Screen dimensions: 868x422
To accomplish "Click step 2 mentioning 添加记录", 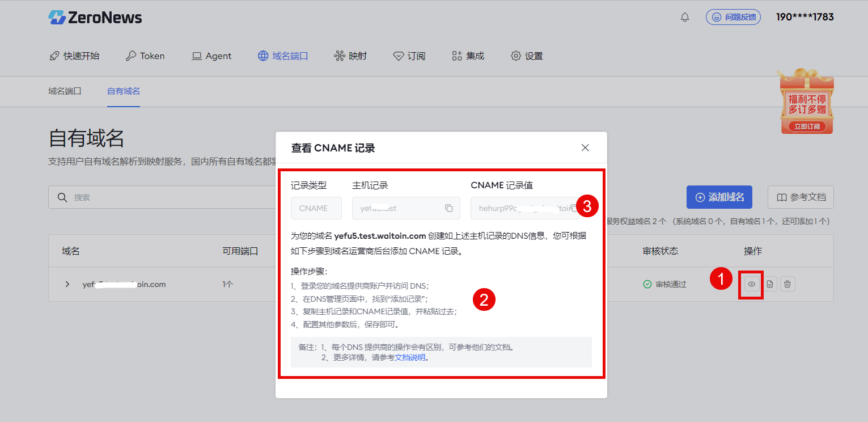I will 359,298.
